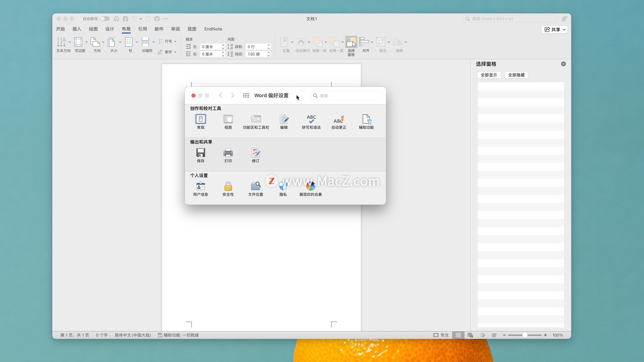Click the print icon in Word title bar
Image resolution: width=644 pixels, height=362 pixels.
[x=157, y=19]
